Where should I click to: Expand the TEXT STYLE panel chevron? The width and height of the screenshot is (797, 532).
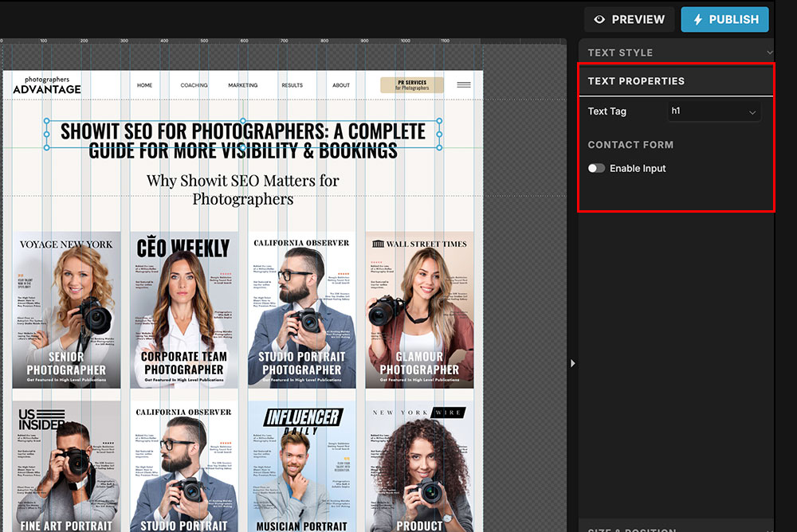(770, 53)
